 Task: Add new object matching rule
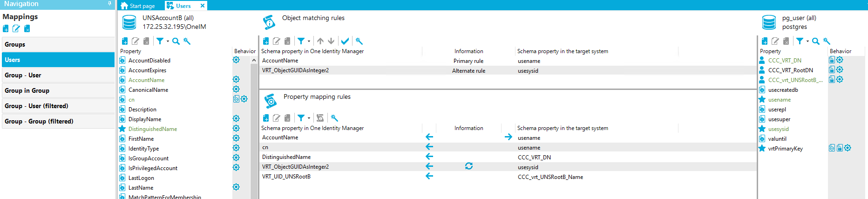[x=266, y=41]
